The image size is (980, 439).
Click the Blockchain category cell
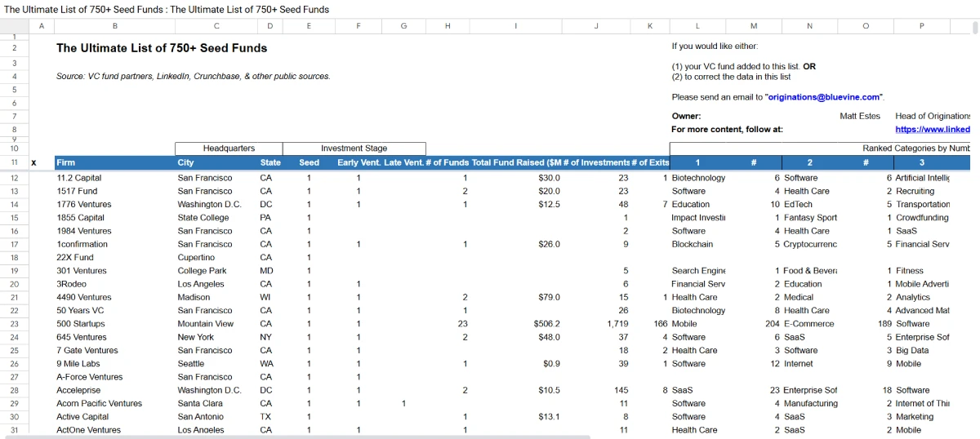pos(697,244)
